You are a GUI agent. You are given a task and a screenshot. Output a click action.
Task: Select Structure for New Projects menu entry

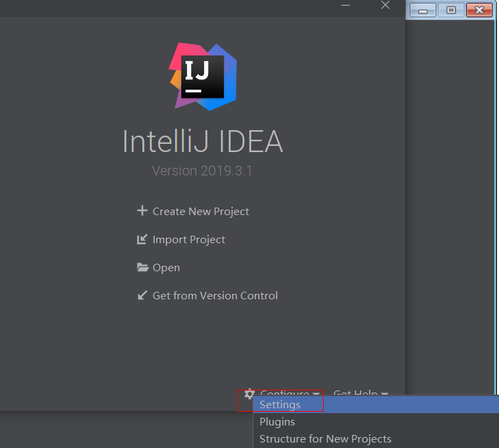(325, 438)
